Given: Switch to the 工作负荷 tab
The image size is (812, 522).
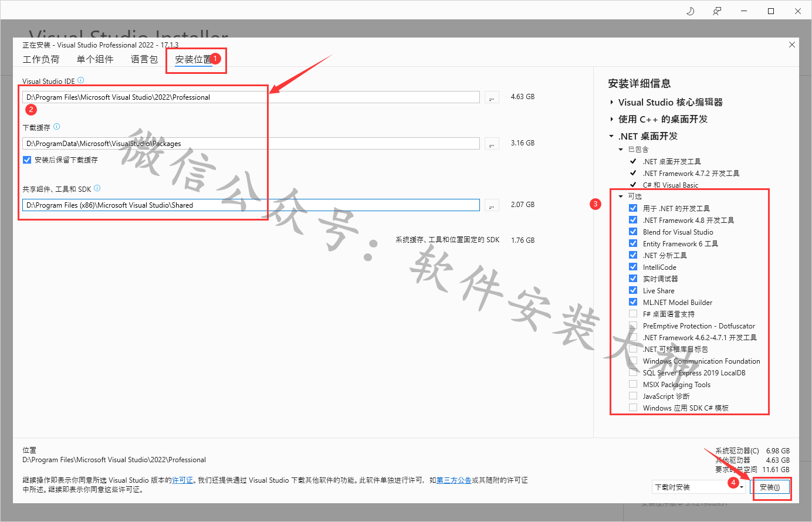Looking at the screenshot, I should (x=41, y=59).
